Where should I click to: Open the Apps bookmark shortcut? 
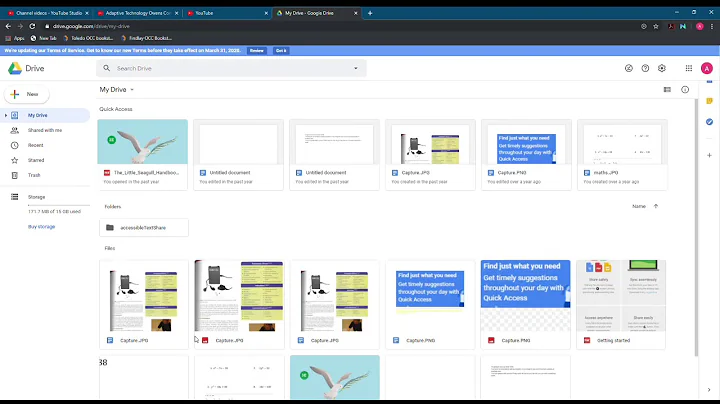coord(15,38)
